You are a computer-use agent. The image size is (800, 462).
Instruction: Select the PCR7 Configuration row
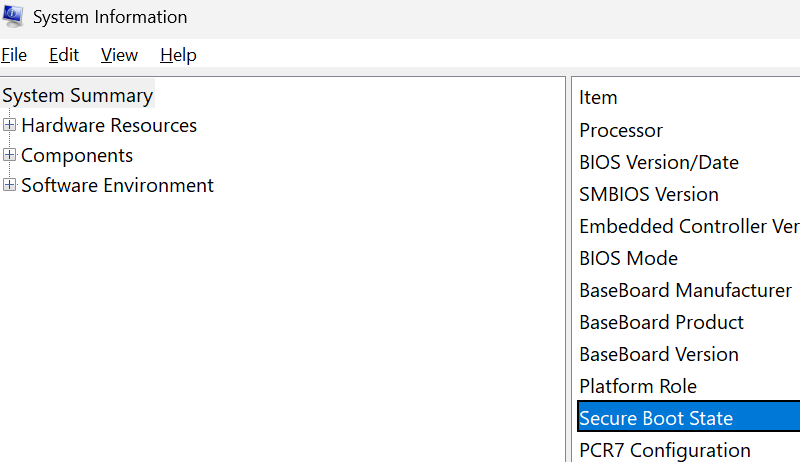click(x=689, y=450)
